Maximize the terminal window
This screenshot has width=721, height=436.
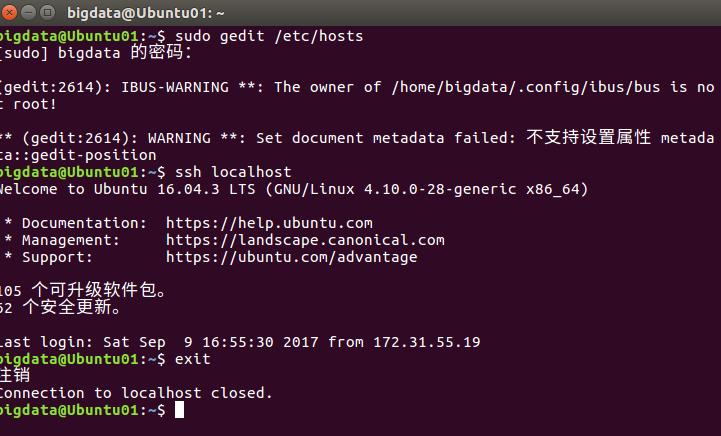tap(47, 12)
